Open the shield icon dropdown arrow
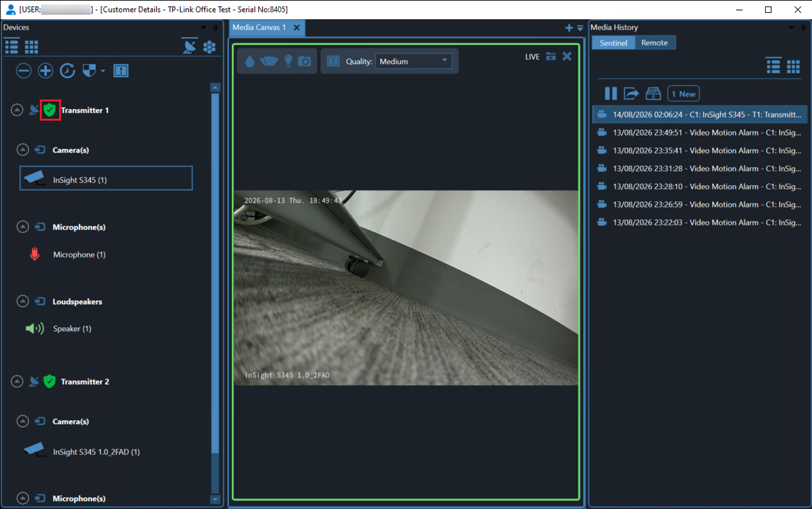This screenshot has width=812, height=509. [103, 71]
